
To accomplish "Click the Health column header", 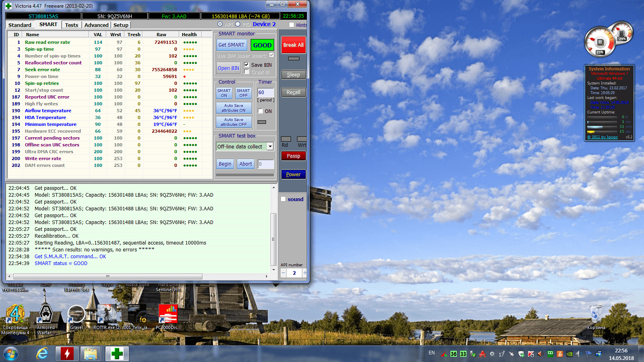I will 189,35.
